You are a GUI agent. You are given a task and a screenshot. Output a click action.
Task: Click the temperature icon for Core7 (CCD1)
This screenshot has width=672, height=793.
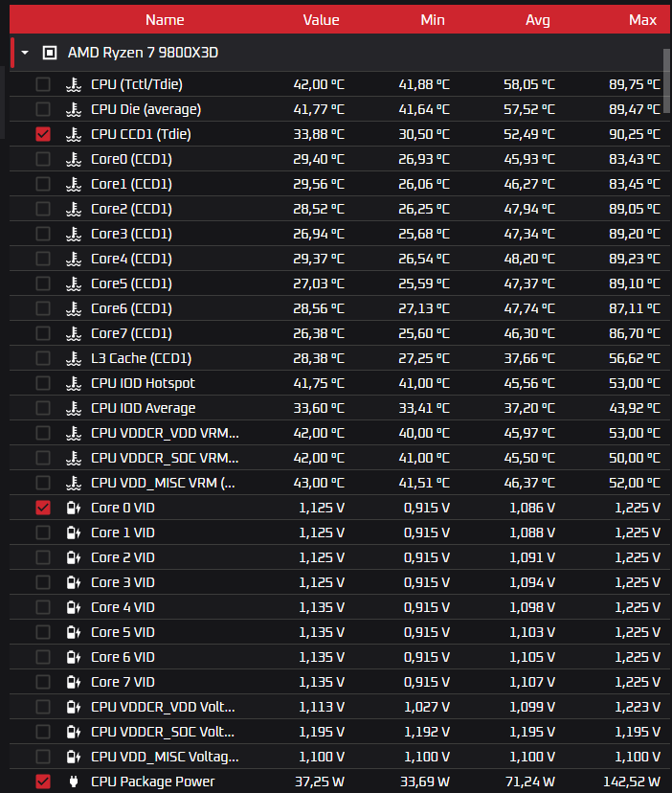(x=74, y=333)
